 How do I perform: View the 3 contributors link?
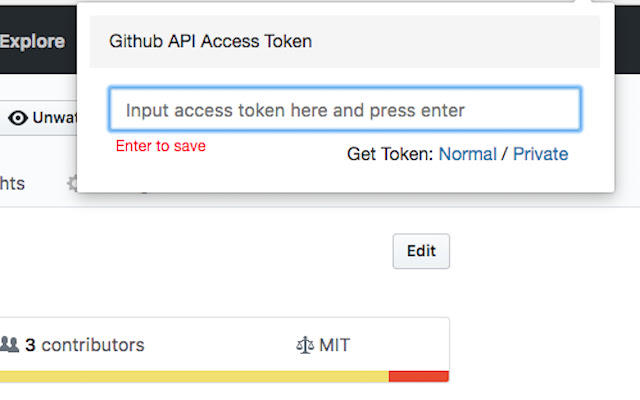pos(84,345)
